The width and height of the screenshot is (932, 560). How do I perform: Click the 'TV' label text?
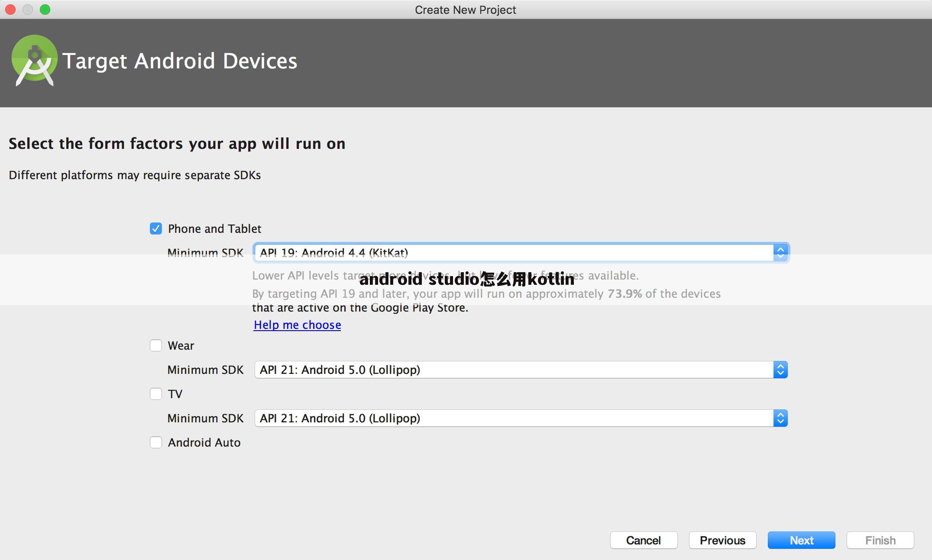point(175,394)
